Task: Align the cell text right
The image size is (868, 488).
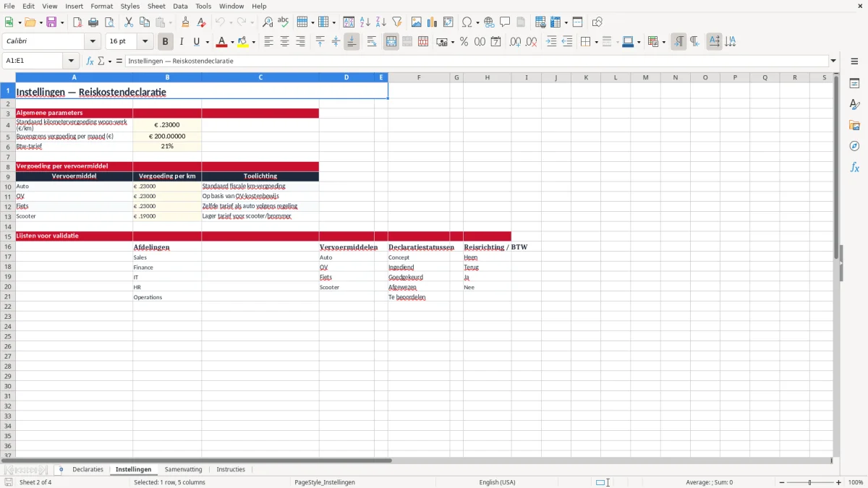Action: (x=301, y=42)
